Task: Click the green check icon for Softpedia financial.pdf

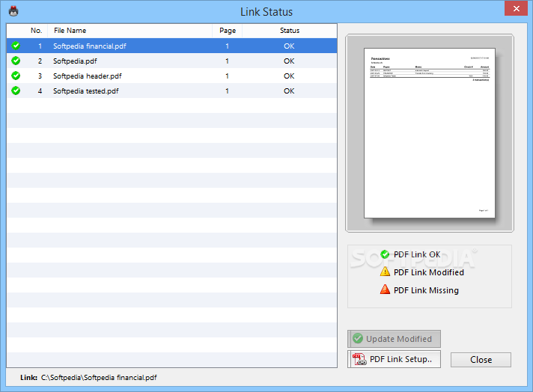Action: [16, 46]
